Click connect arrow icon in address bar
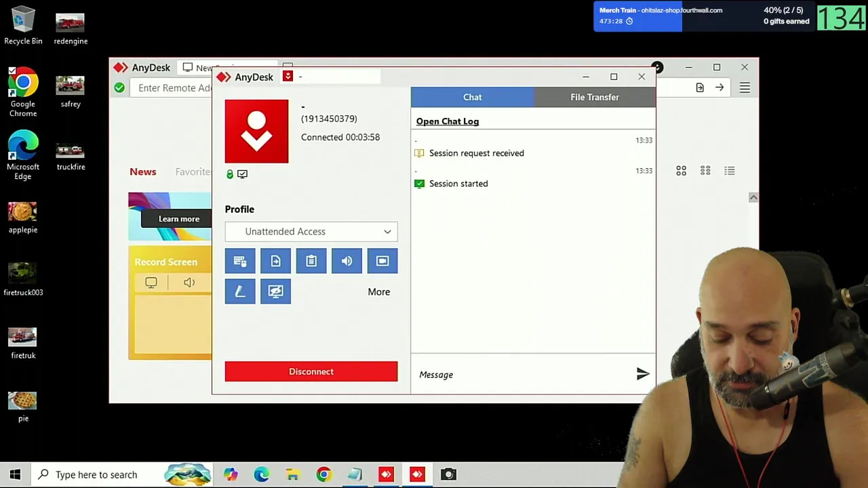 (x=719, y=87)
